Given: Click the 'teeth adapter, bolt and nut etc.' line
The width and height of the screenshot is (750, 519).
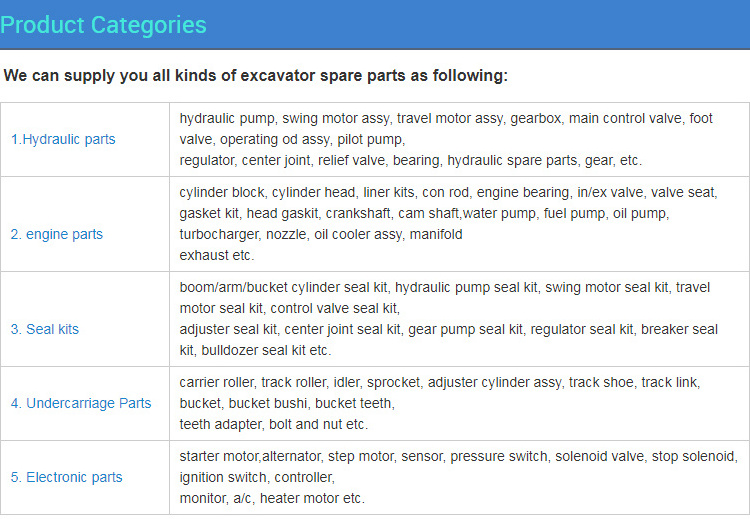Looking at the screenshot, I should click(x=273, y=424).
